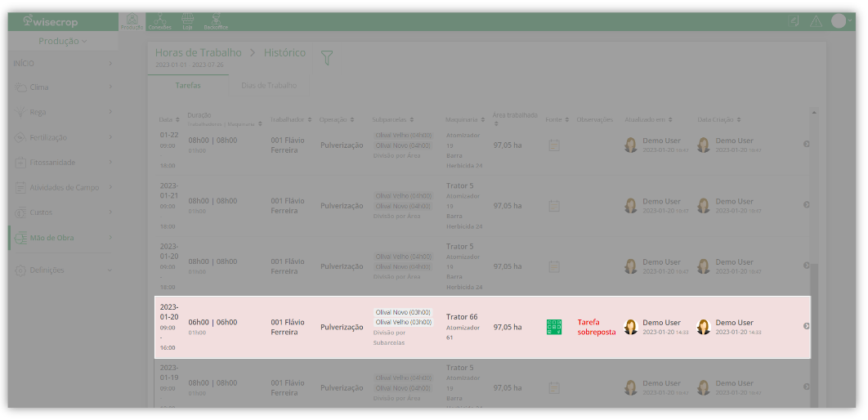Click the Mão de Obra icon
The height and width of the screenshot is (420, 868).
click(x=20, y=238)
